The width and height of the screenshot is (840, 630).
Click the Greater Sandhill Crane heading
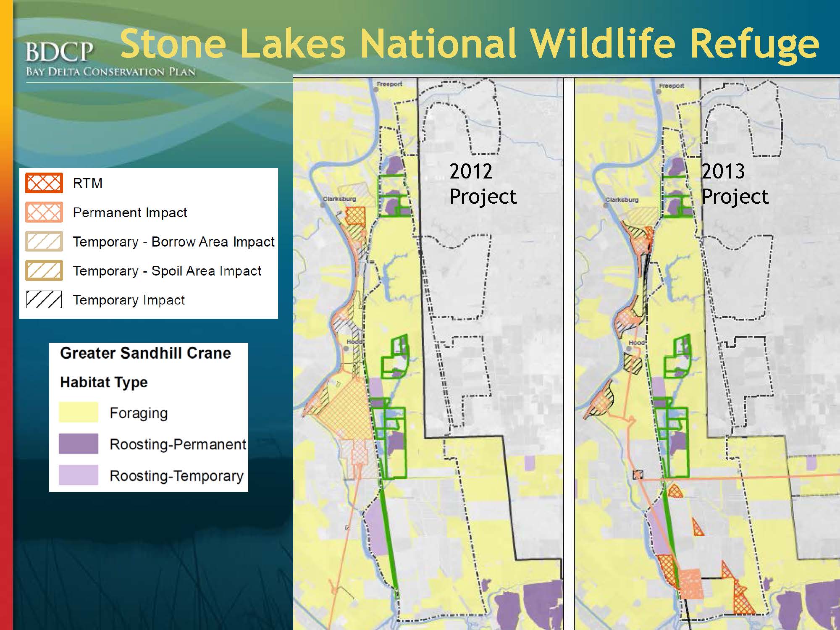(145, 353)
